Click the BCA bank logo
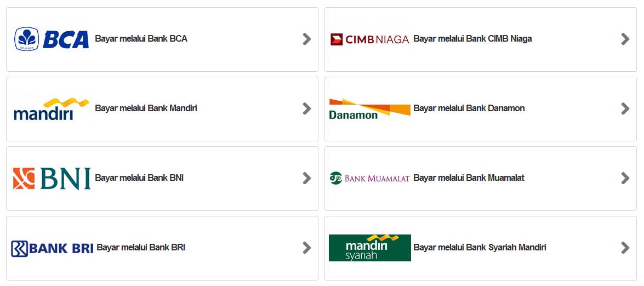Screen dimensions: 644x286 point(52,39)
